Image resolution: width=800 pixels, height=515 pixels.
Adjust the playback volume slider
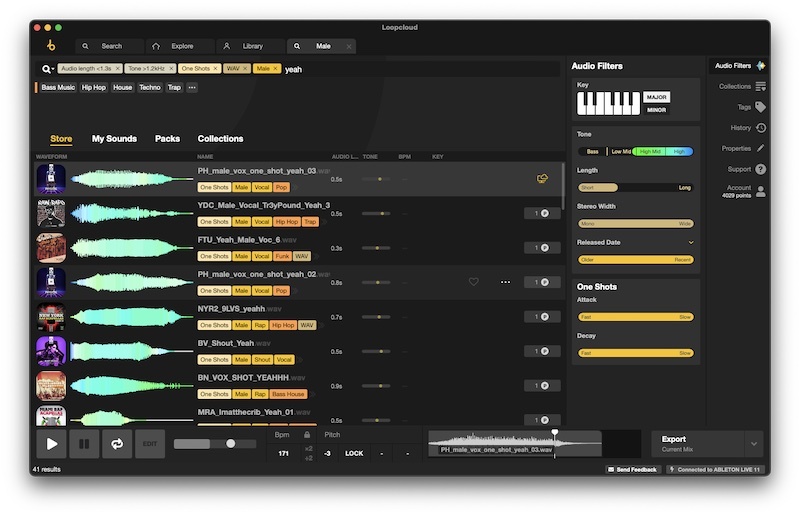[230, 443]
